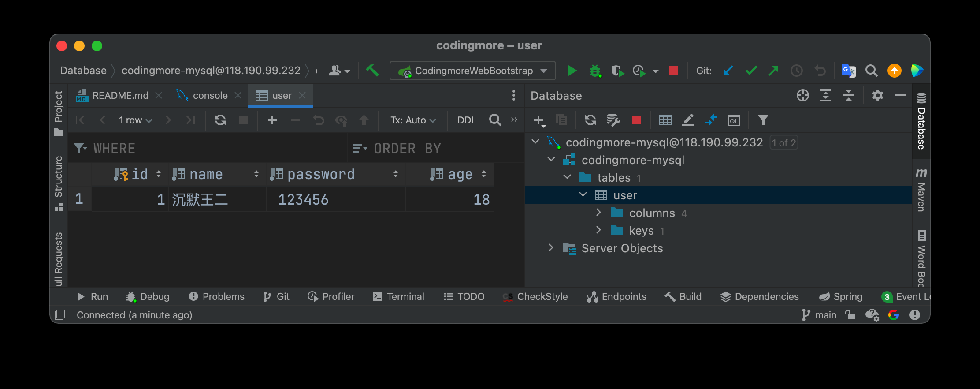Switch to the console editor tab
This screenshot has height=389, width=980.
coord(210,95)
